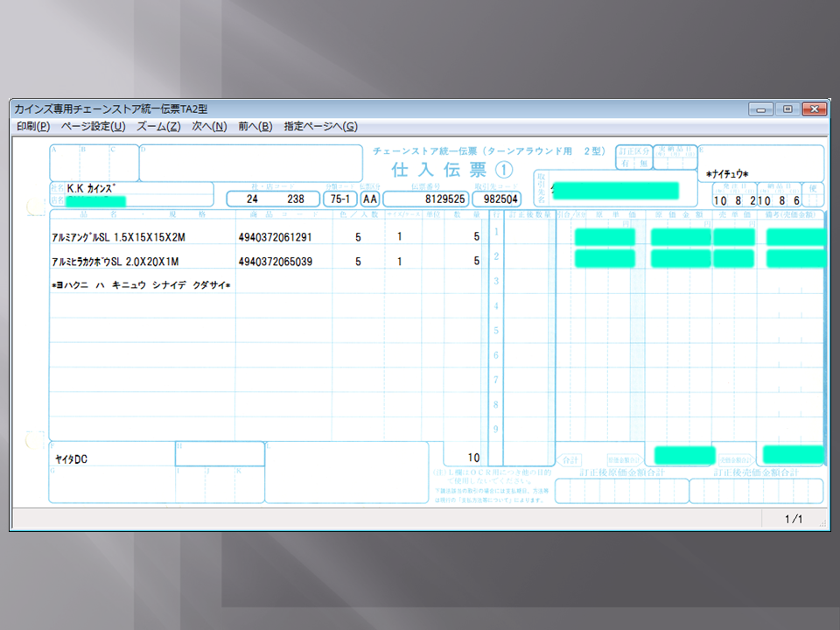Select the supplier code field 982504
This screenshot has height=630, width=840.
496,199
